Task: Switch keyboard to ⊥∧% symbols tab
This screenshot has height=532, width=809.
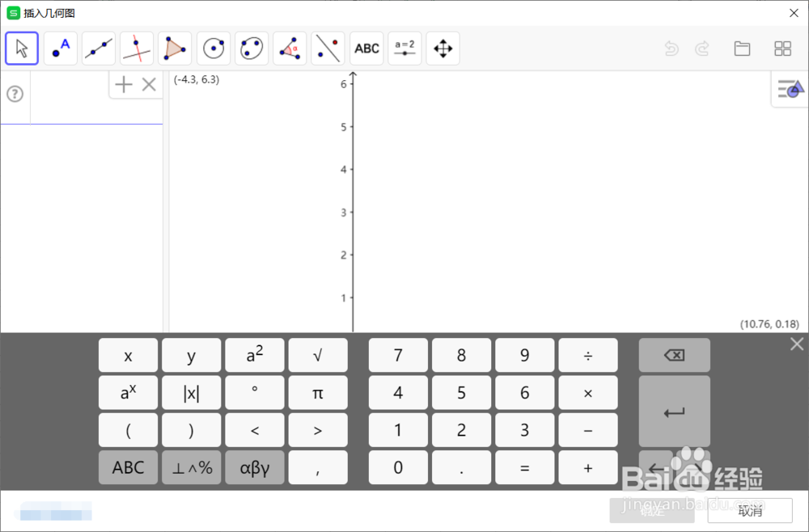Action: point(192,467)
